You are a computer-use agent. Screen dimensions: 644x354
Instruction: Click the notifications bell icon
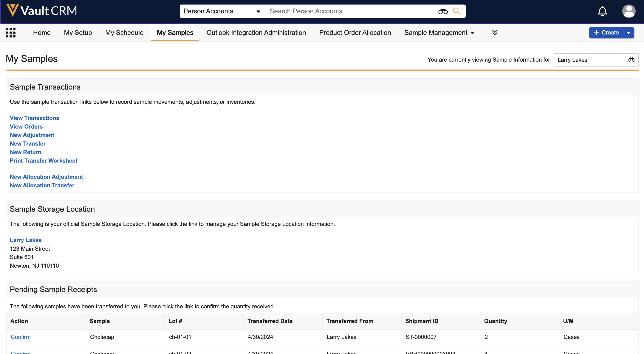click(x=602, y=11)
